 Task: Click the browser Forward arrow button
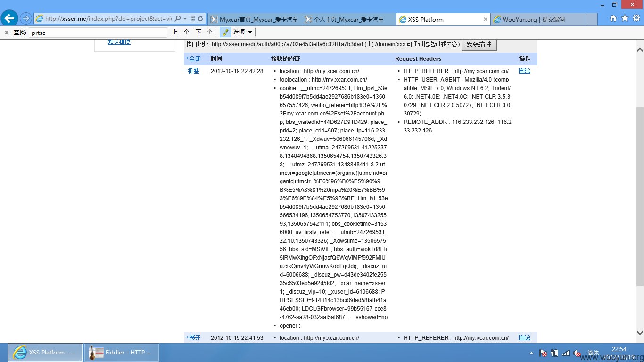click(25, 19)
